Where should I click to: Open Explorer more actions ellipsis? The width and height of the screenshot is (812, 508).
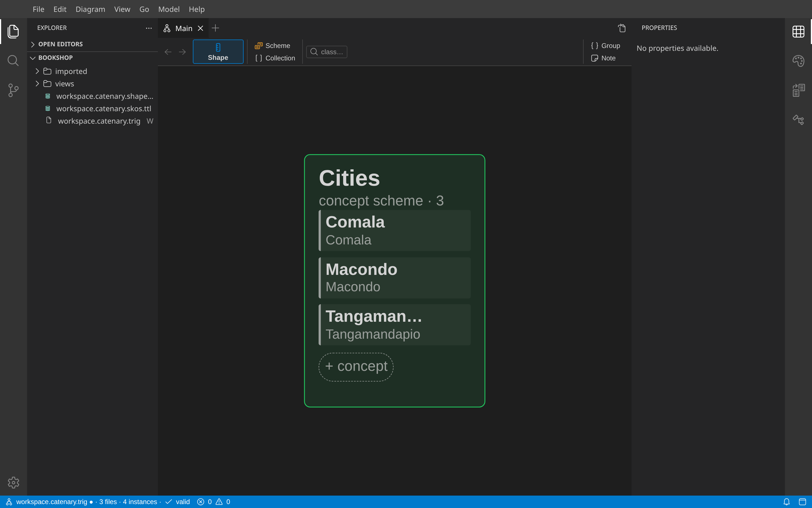(149, 28)
